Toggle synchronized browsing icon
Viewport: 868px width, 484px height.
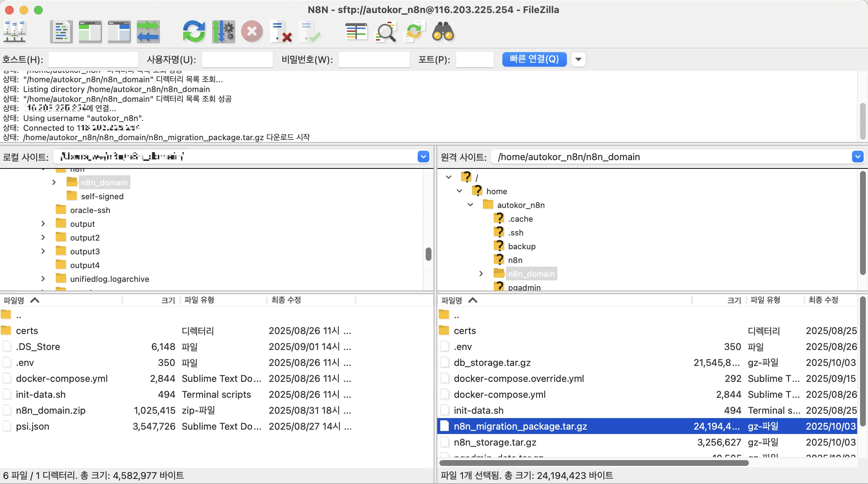click(414, 32)
